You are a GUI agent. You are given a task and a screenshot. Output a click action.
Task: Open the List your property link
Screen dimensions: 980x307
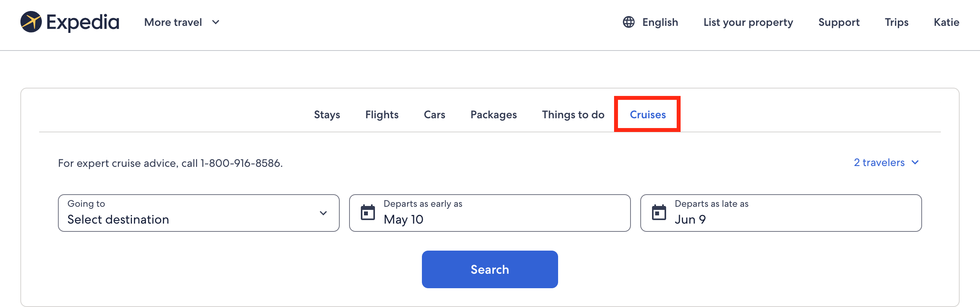[748, 22]
